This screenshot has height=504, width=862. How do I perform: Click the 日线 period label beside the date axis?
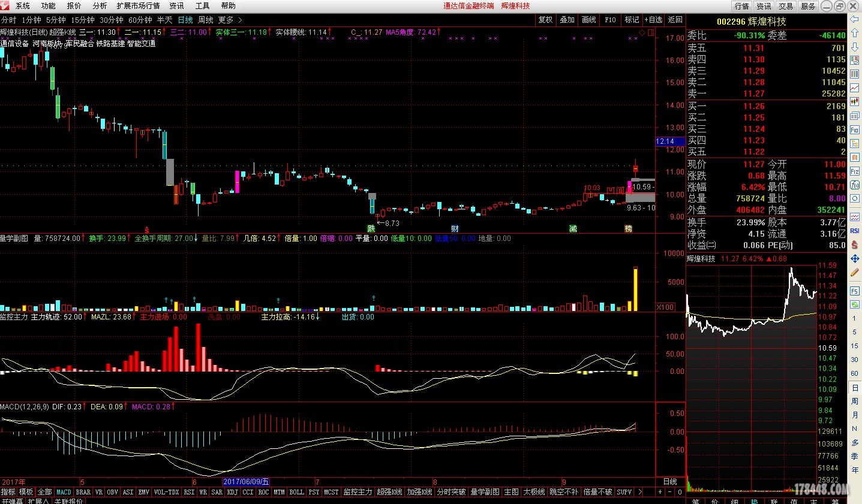[670, 482]
